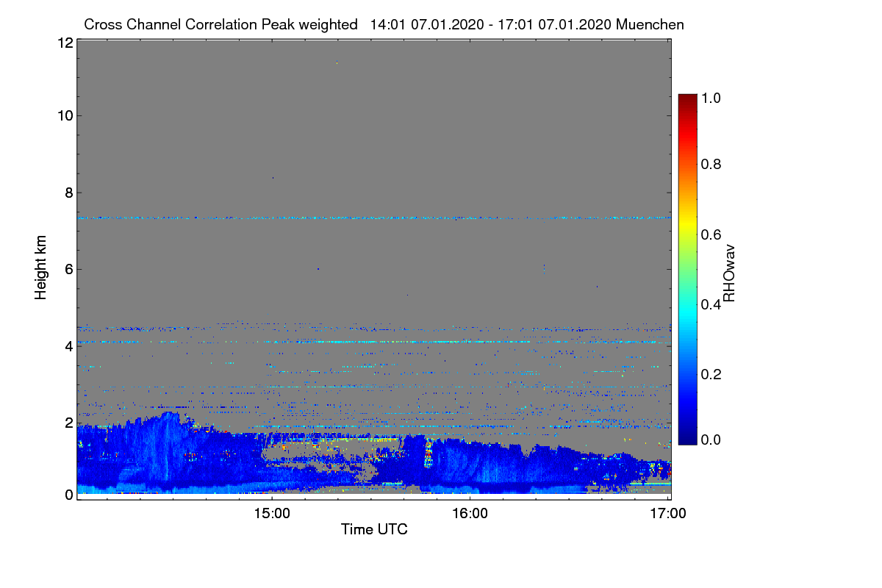Click the station name 'Muenchen' in title
This screenshot has width=882, height=588.
click(x=650, y=24)
